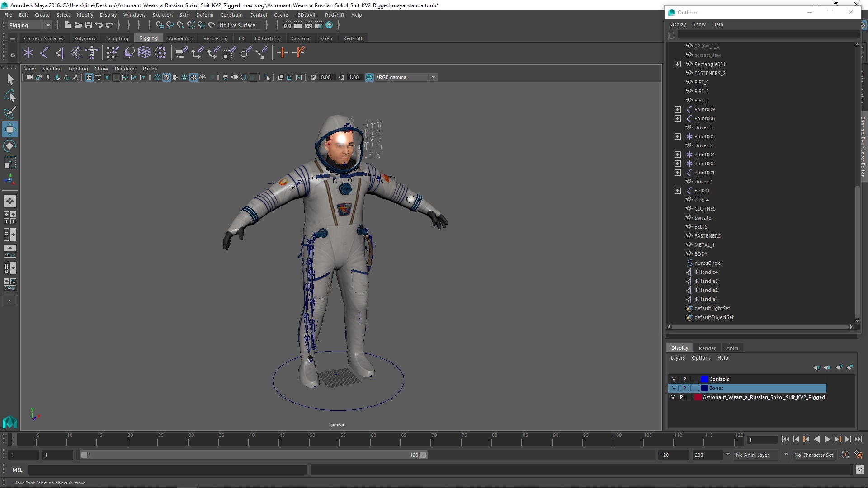Click the Create Lattice shelf icon

pyautogui.click(x=144, y=53)
